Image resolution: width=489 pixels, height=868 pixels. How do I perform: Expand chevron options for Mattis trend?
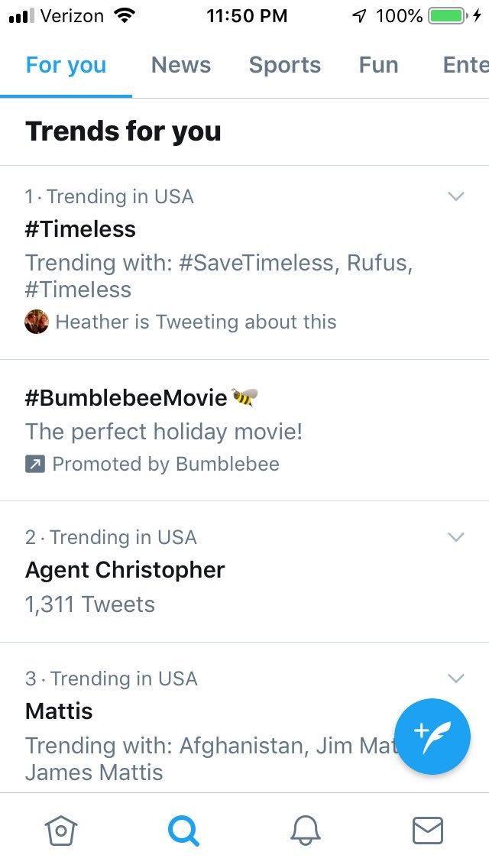pos(455,679)
